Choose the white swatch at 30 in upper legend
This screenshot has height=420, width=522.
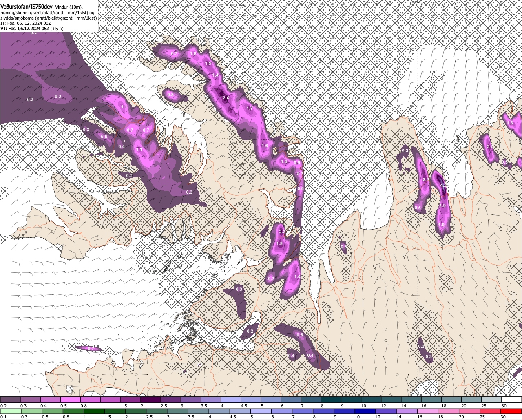pos(511,400)
